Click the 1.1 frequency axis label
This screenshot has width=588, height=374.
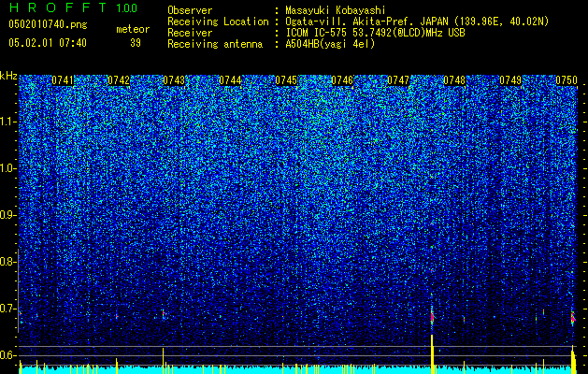pos(7,122)
